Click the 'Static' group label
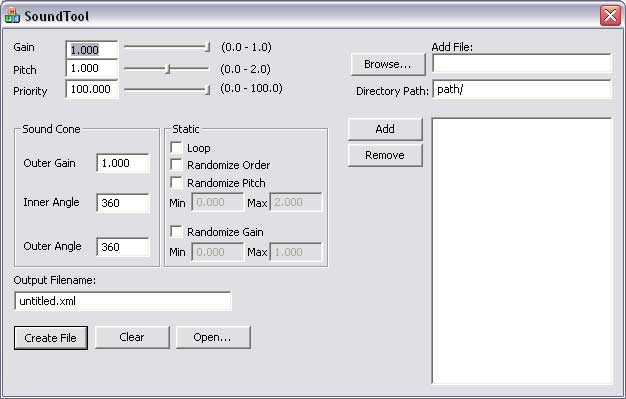Image resolution: width=626 pixels, height=399 pixels. tap(186, 129)
